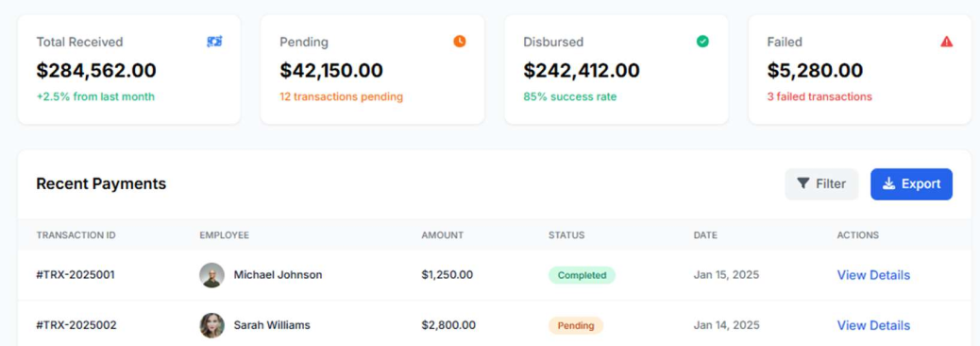Export the recent payments

[911, 184]
